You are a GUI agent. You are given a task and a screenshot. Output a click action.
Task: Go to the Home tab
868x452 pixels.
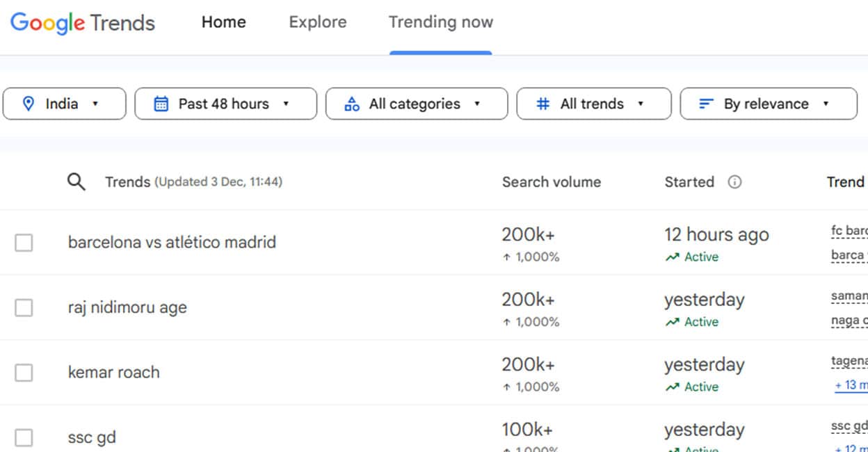(223, 22)
